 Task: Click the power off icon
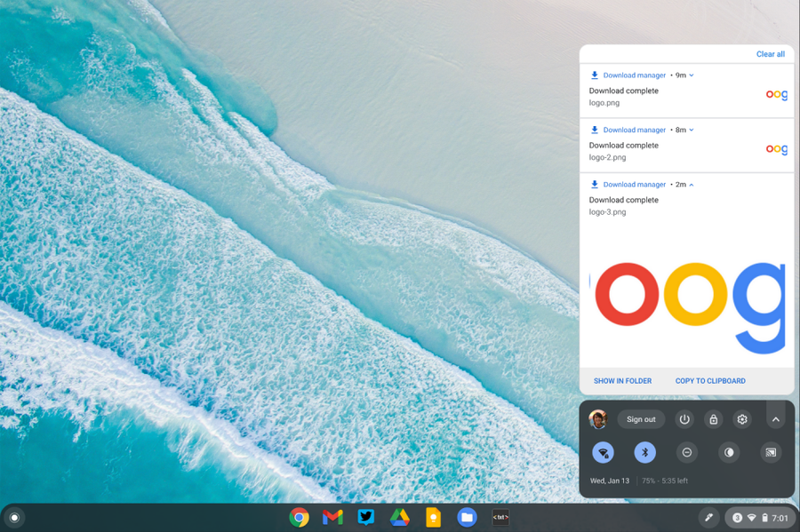684,419
